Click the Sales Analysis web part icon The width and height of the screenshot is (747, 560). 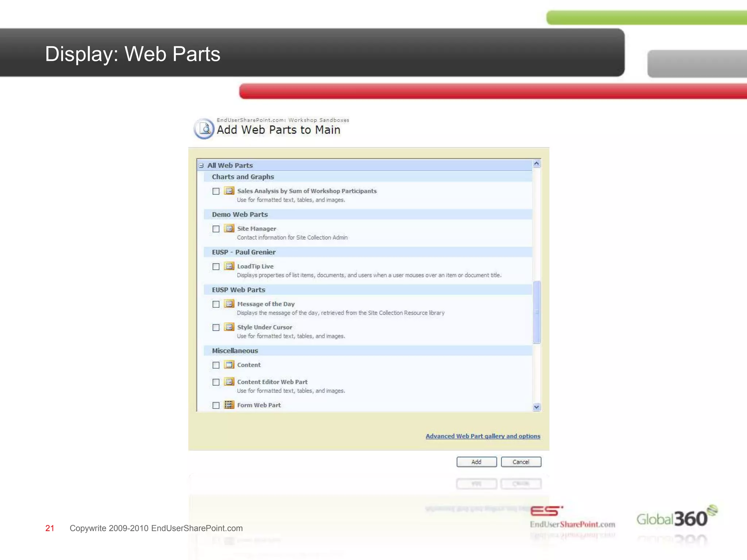pyautogui.click(x=229, y=191)
